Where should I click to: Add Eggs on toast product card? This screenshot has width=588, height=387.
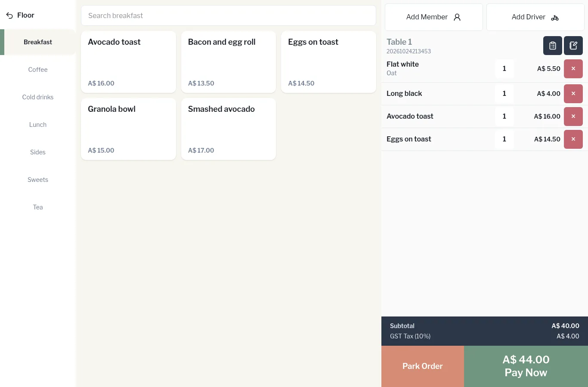(328, 62)
